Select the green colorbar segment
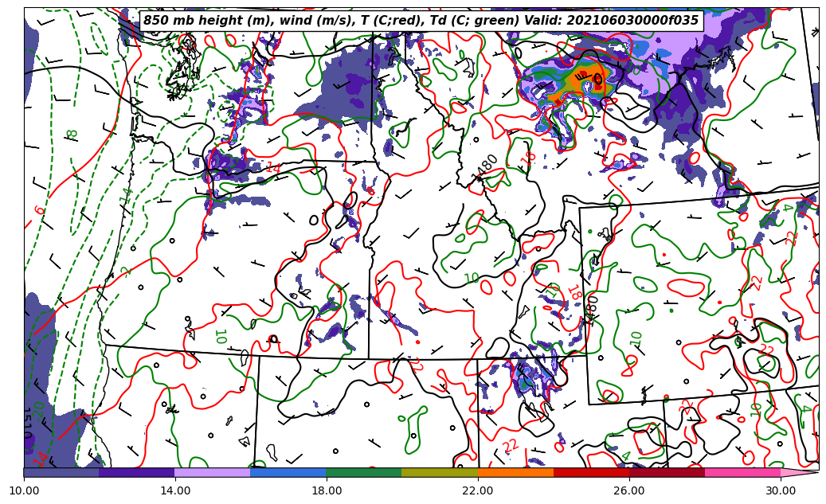 (x=363, y=472)
